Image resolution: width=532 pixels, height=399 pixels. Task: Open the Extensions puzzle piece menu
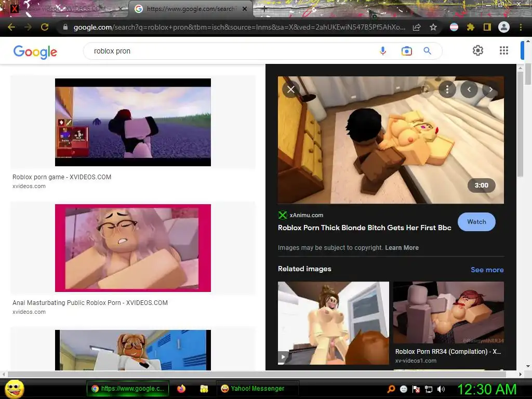coord(471,27)
